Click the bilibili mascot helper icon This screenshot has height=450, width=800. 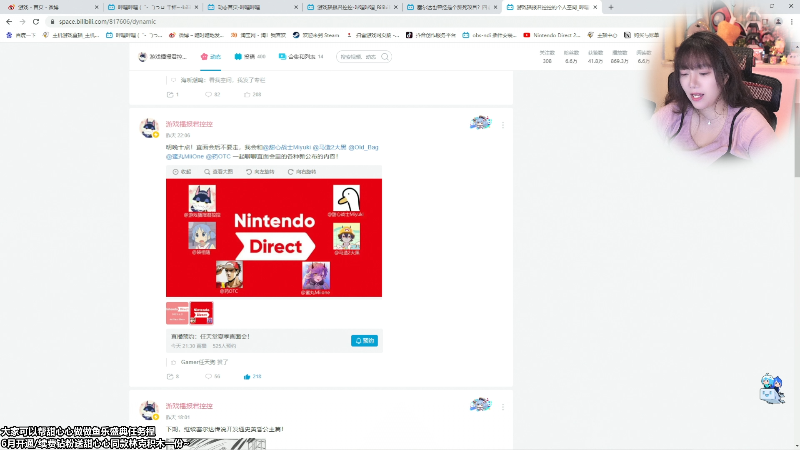pyautogui.click(x=771, y=389)
